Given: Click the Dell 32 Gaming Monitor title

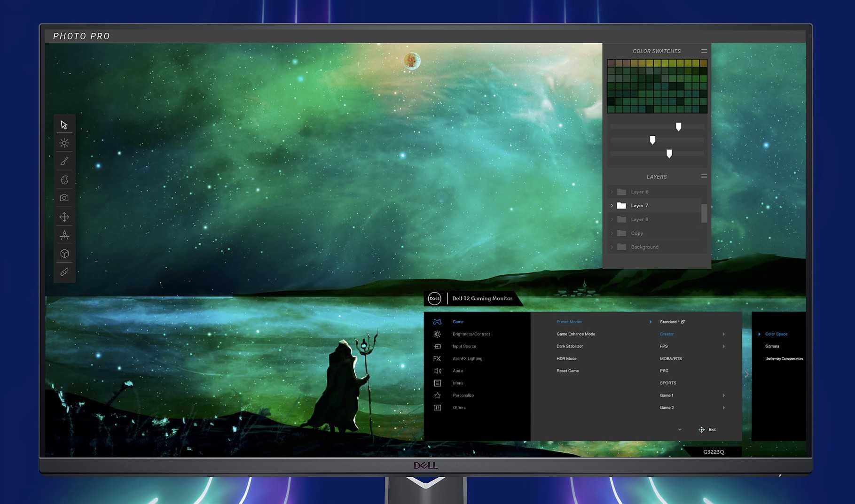Looking at the screenshot, I should pos(482,298).
